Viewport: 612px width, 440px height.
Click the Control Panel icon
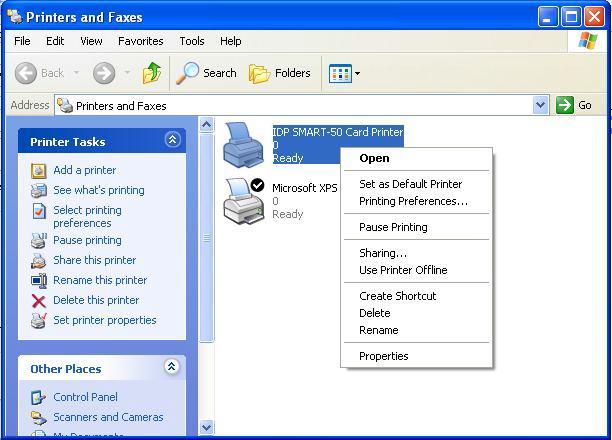[x=39, y=397]
